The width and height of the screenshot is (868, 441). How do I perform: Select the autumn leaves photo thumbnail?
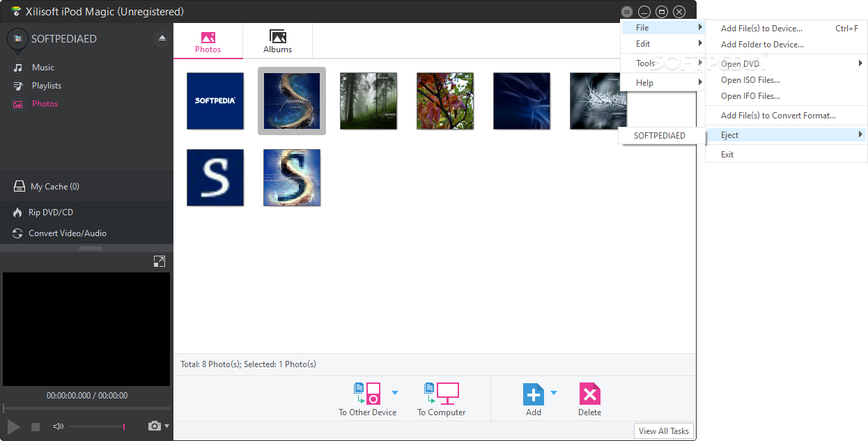coord(445,101)
